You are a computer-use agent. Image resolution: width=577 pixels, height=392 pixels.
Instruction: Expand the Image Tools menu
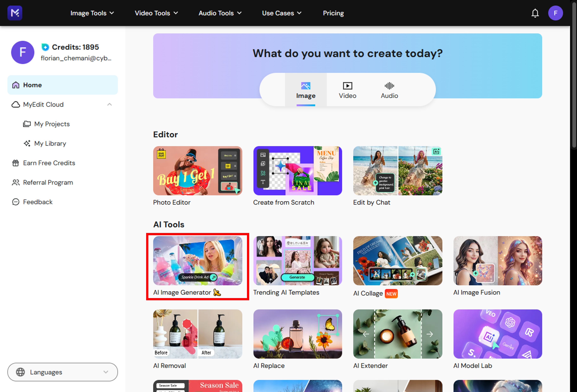coord(92,13)
